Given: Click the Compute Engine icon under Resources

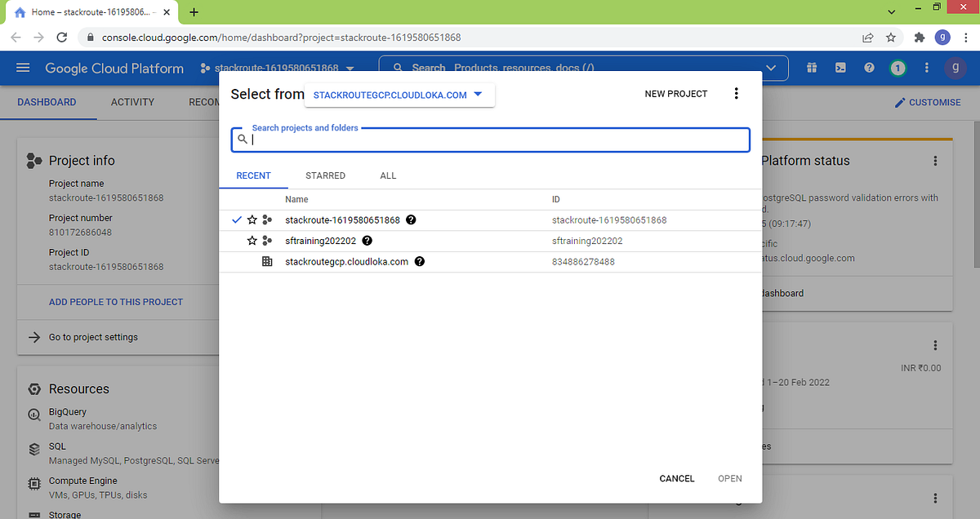Looking at the screenshot, I should pos(33,484).
